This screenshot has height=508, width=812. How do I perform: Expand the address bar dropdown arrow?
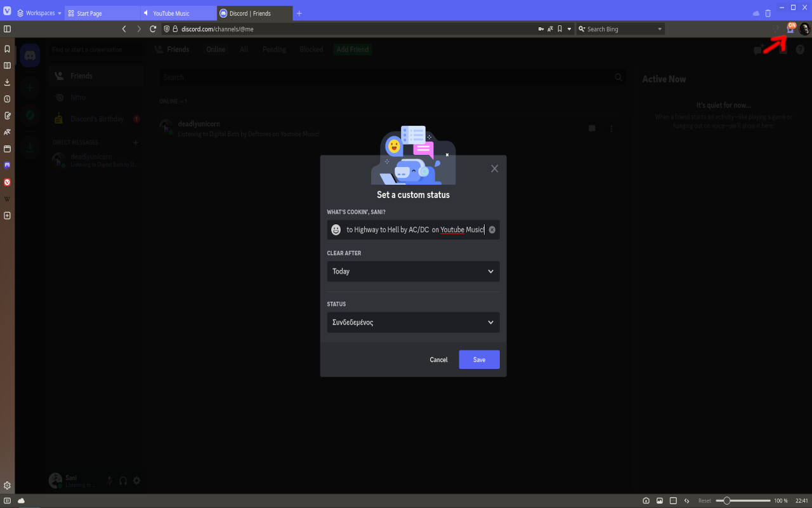pos(569,29)
